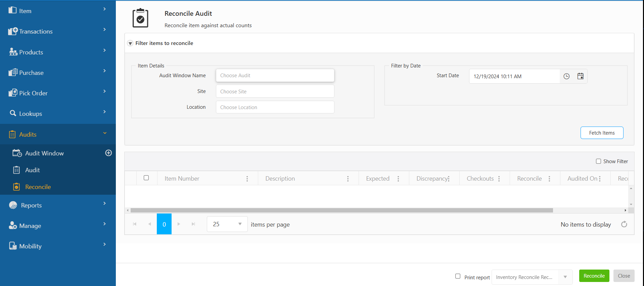This screenshot has width=644, height=286.
Task: Expand the Reports menu chevron
Action: click(x=105, y=203)
